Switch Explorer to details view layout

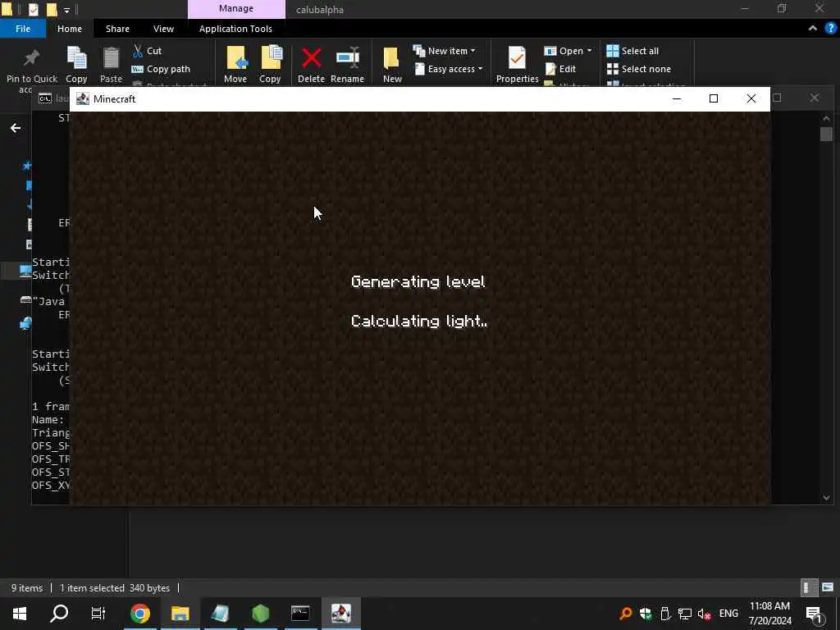pyautogui.click(x=808, y=587)
